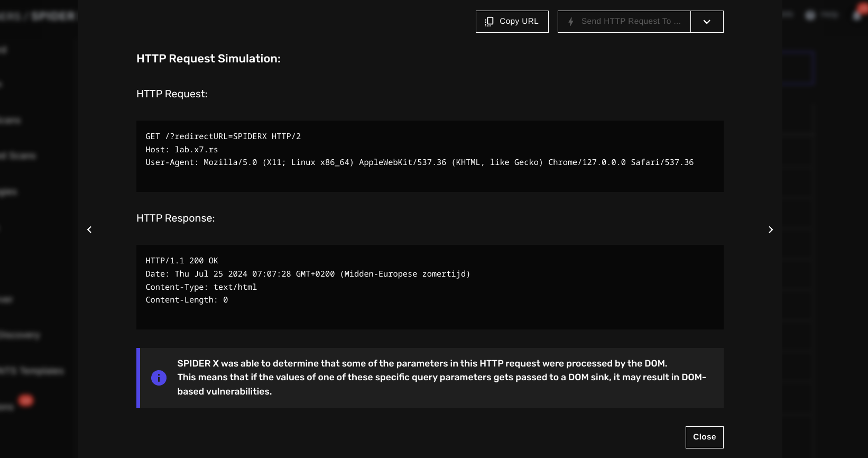Click the Content-Length: 0 line
The width and height of the screenshot is (868, 458).
coord(187,300)
